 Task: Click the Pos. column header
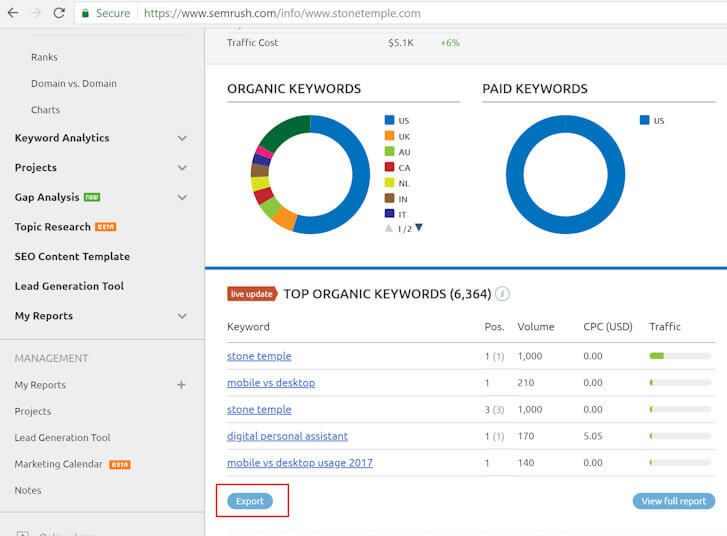[494, 326]
